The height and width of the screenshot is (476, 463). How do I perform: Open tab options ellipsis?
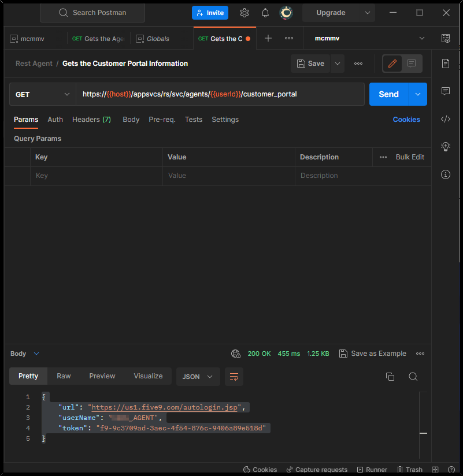(x=289, y=38)
